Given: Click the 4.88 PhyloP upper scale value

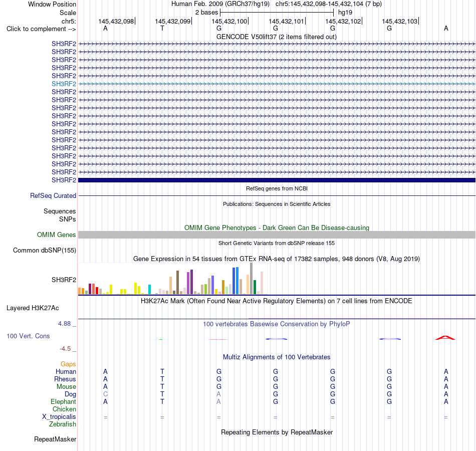Looking at the screenshot, I should pyautogui.click(x=64, y=324).
